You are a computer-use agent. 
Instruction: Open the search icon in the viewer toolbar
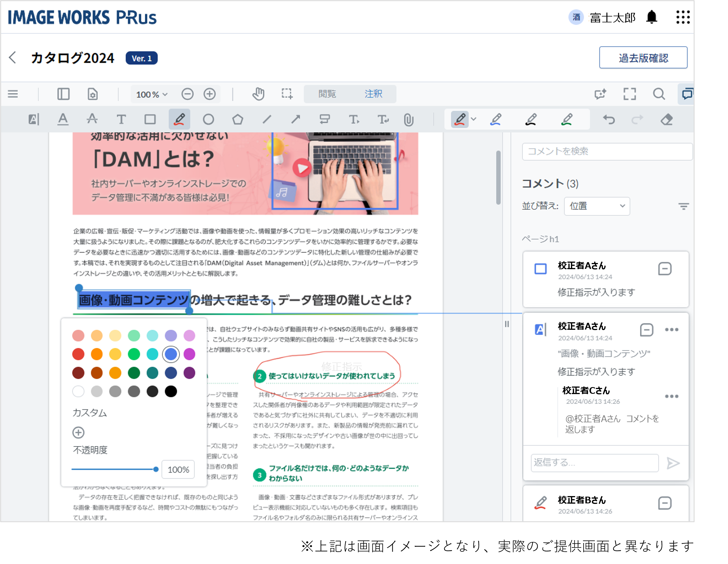[x=659, y=94]
